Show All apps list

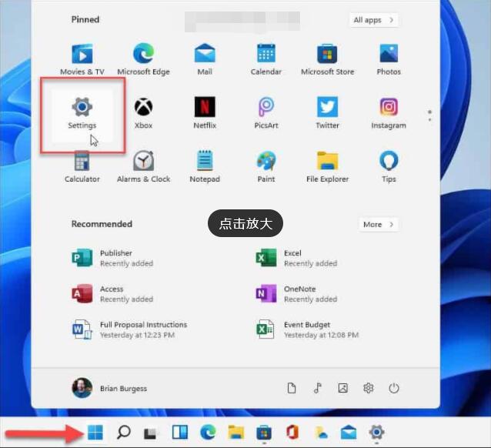pos(373,20)
